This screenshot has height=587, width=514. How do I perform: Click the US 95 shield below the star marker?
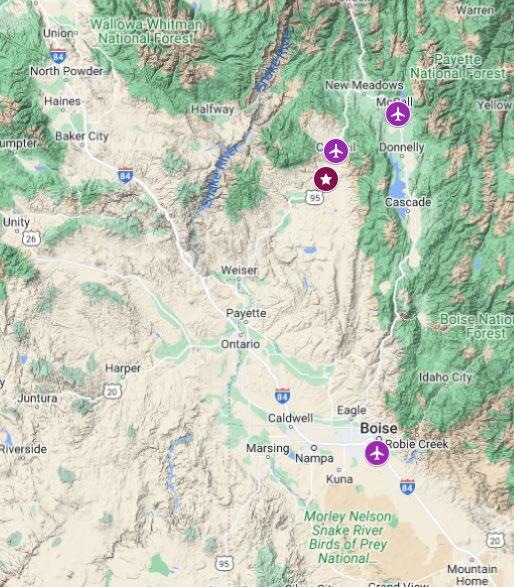coord(314,197)
